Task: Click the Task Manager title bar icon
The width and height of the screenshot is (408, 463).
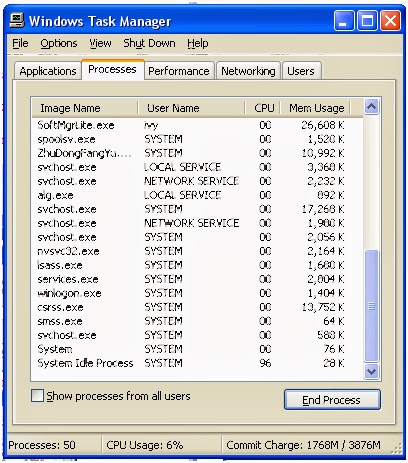Action: (17, 21)
